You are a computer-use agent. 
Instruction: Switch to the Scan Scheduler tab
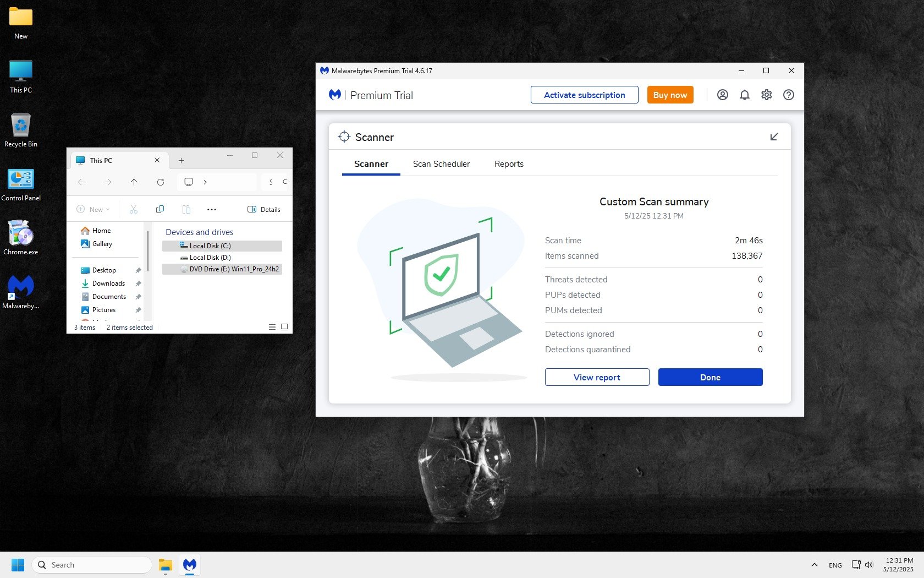pyautogui.click(x=441, y=164)
